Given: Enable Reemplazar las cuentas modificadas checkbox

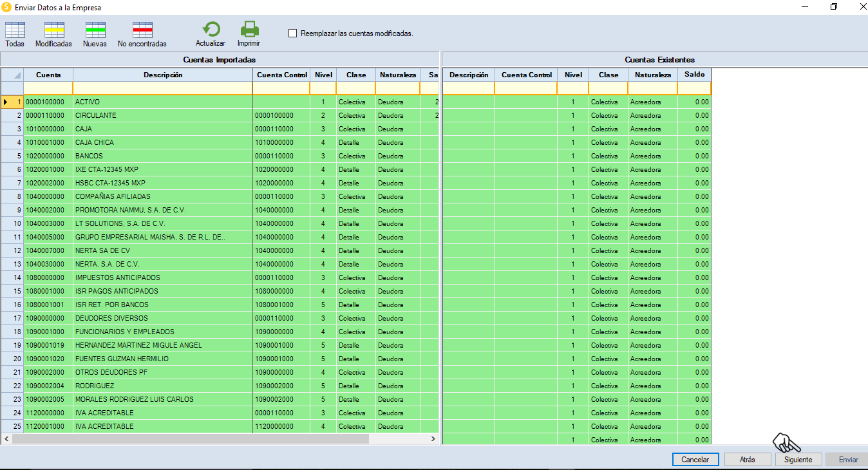Looking at the screenshot, I should [293, 33].
